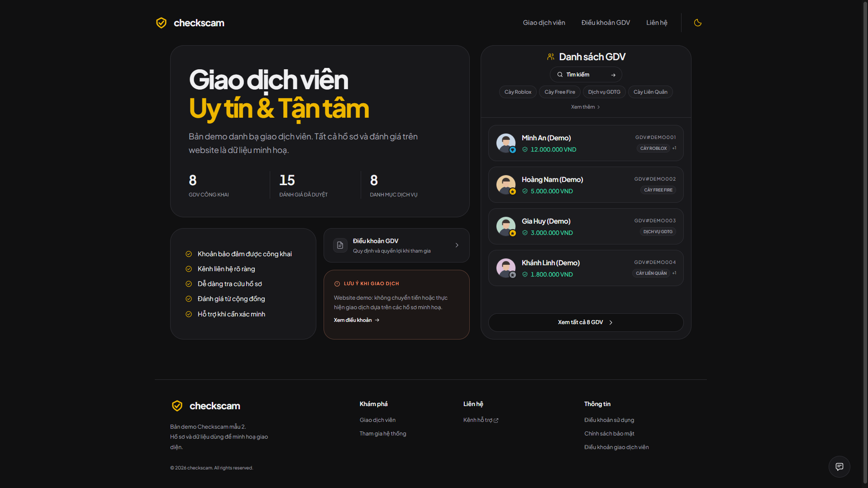Image resolution: width=868 pixels, height=488 pixels.
Task: Click the Điều khoản GDV document icon
Action: (x=340, y=245)
